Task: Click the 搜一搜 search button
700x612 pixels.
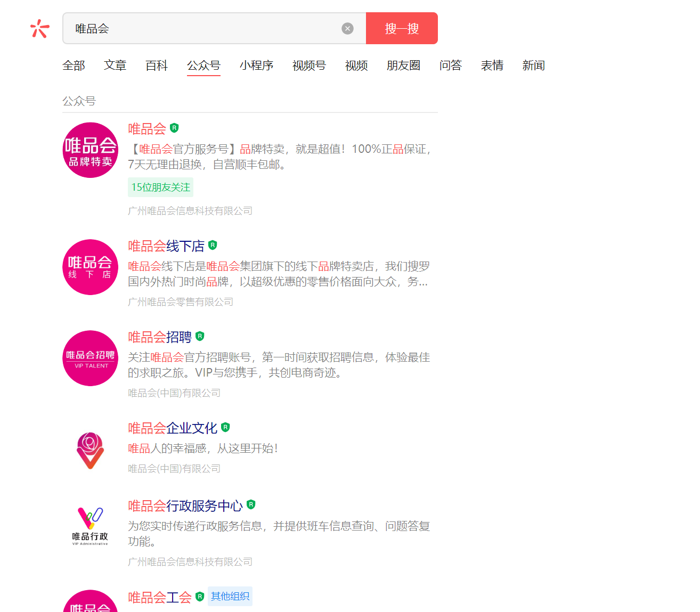Action: pyautogui.click(x=402, y=28)
